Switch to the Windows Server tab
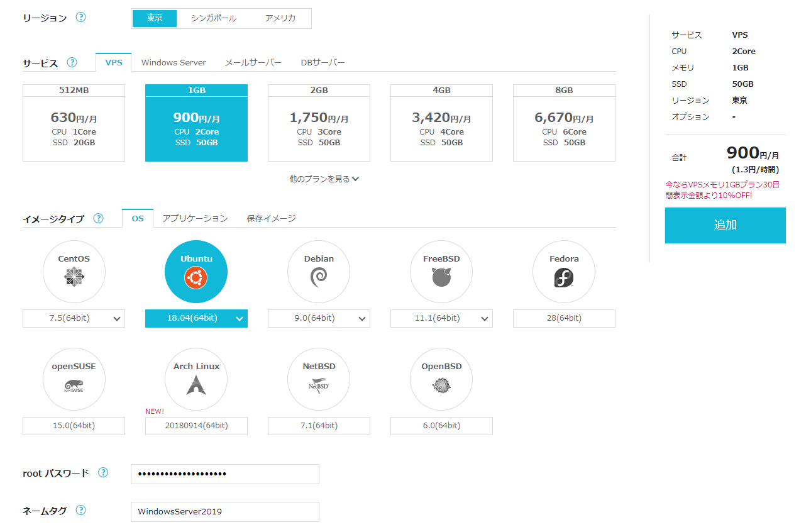 174,62
